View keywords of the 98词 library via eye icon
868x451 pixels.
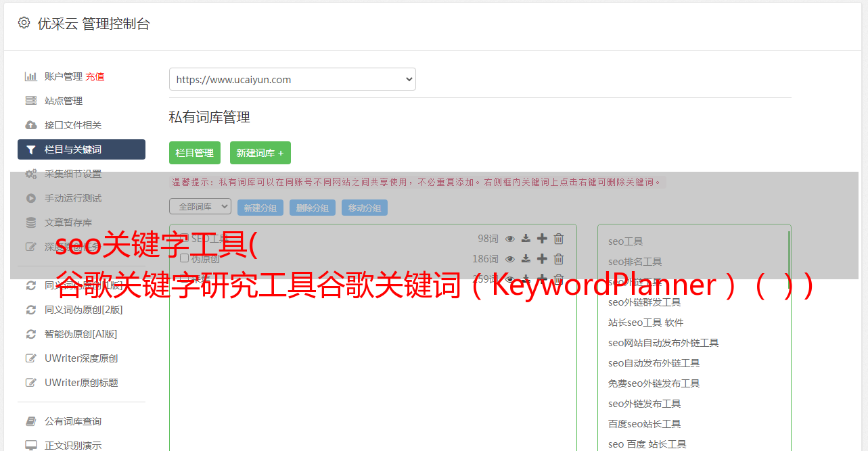coord(510,238)
